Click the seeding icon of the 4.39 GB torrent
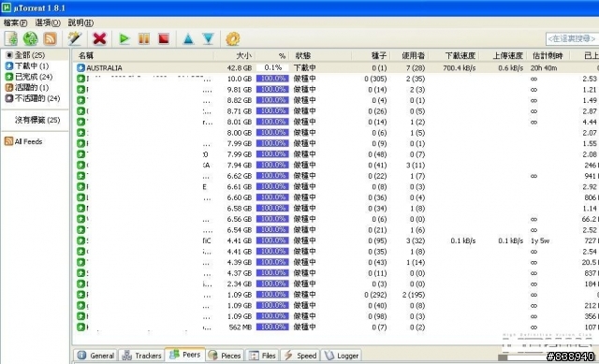This screenshot has width=599, height=364. tap(80, 262)
